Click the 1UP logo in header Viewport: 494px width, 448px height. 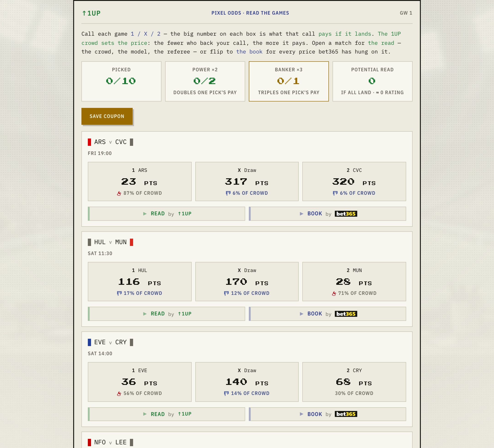(91, 13)
